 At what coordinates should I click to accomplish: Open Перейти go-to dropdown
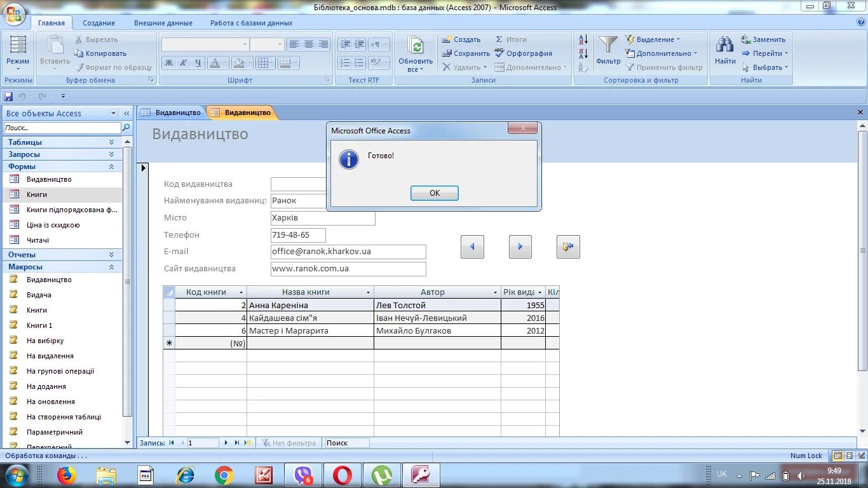pyautogui.click(x=765, y=53)
